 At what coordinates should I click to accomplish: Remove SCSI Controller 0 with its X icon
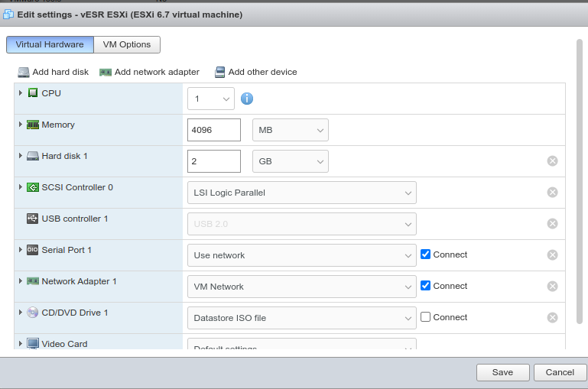[x=552, y=192]
